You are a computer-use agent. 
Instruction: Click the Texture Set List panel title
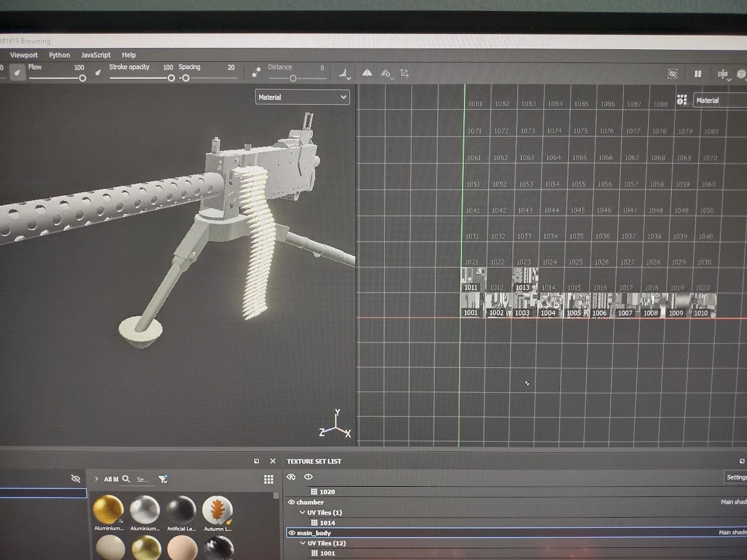(314, 461)
